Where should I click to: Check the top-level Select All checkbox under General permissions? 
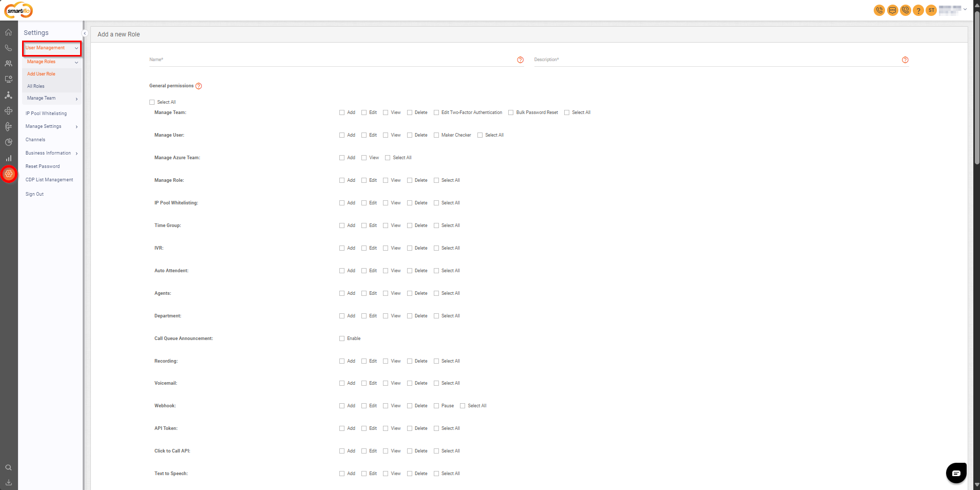click(x=152, y=102)
